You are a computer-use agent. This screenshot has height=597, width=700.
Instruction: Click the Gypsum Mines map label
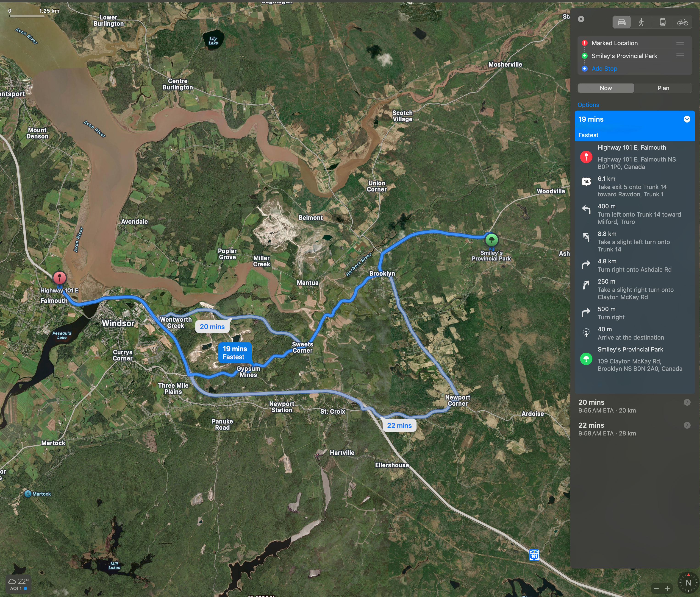(x=248, y=371)
